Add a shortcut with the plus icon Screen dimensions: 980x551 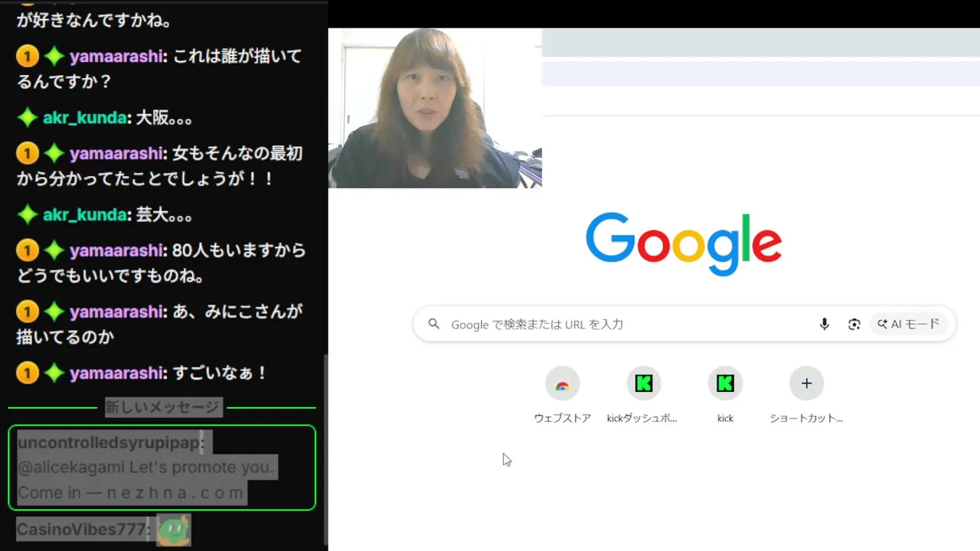tap(806, 383)
